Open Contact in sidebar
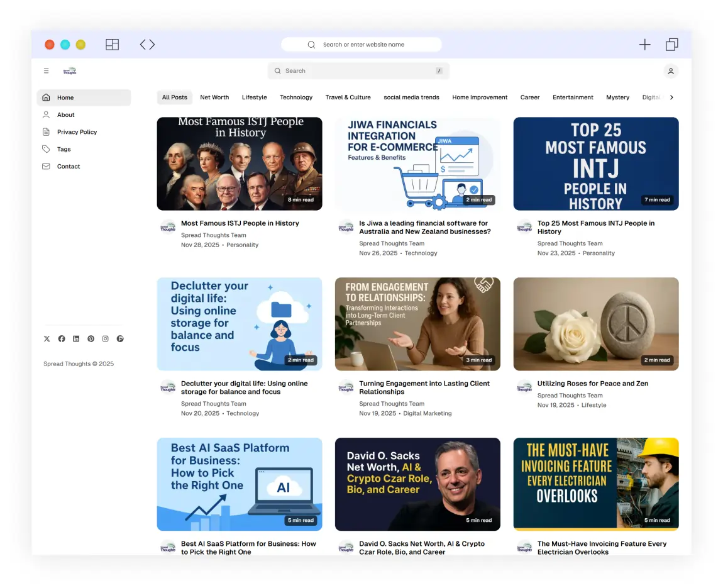This screenshot has height=588, width=723. tap(84, 166)
